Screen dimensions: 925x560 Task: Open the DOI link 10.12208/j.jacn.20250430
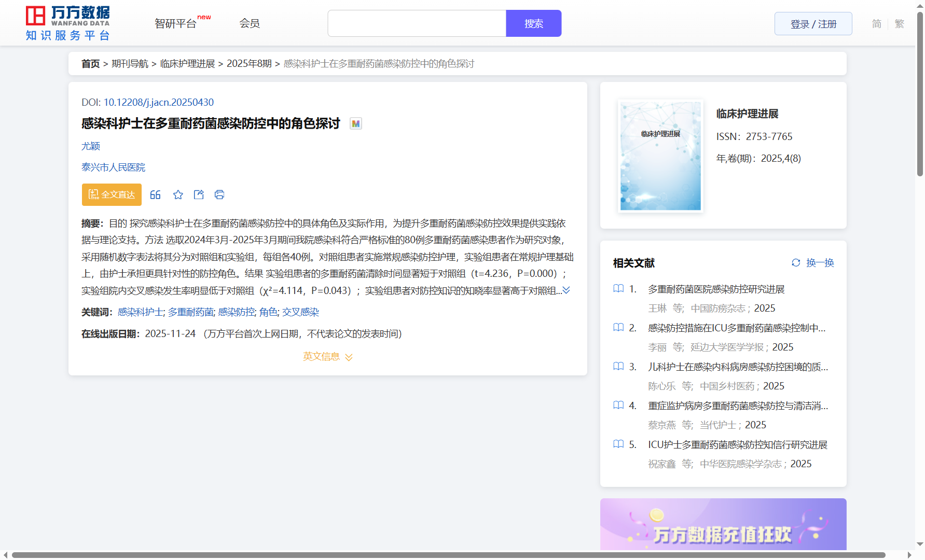coord(158,102)
